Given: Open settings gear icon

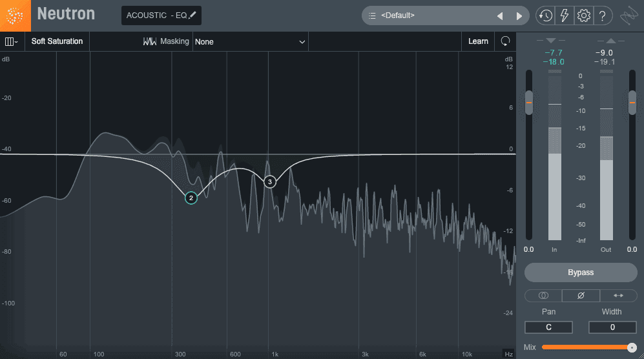Looking at the screenshot, I should 584,16.
